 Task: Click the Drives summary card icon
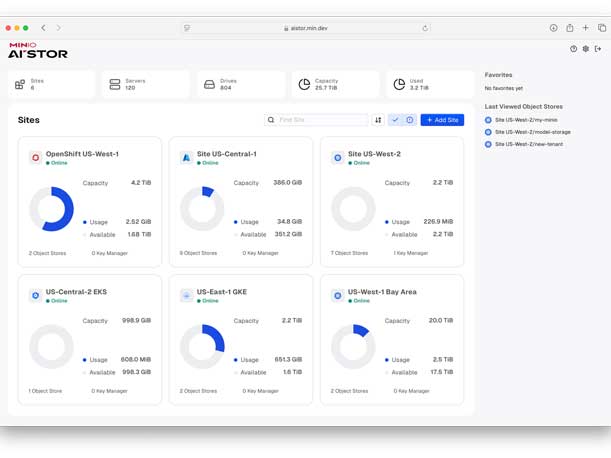[x=209, y=85]
